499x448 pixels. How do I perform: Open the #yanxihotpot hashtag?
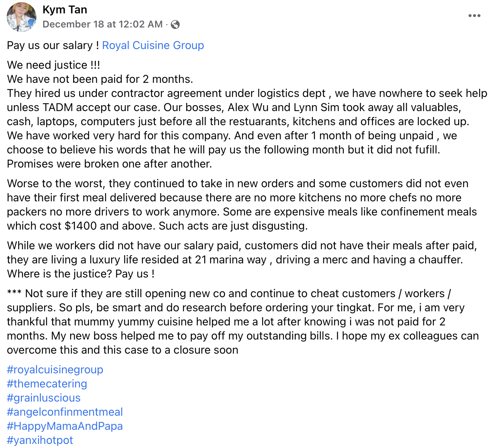click(40, 440)
